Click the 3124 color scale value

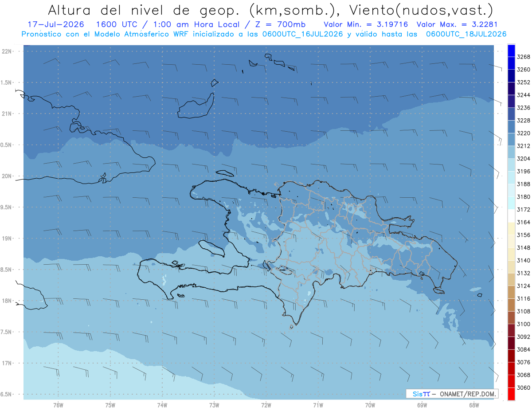[524, 286]
